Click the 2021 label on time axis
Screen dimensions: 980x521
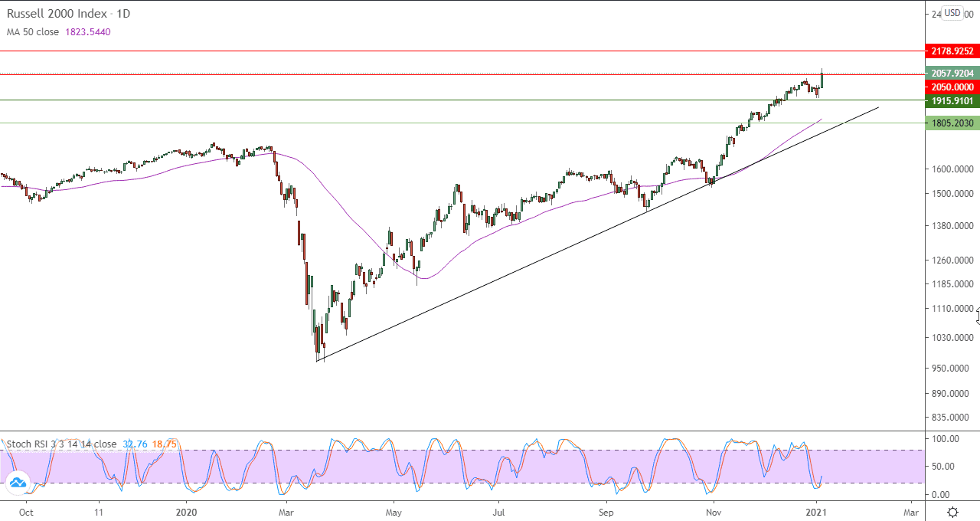[817, 512]
